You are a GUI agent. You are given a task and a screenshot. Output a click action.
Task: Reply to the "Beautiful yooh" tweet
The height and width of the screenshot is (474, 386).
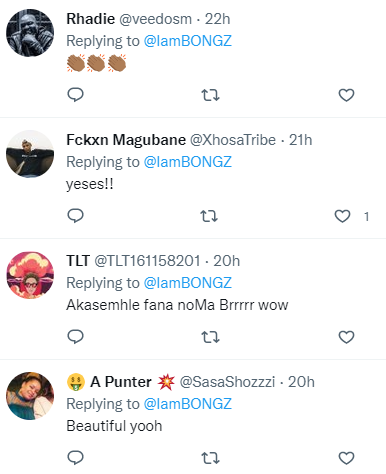(x=75, y=458)
